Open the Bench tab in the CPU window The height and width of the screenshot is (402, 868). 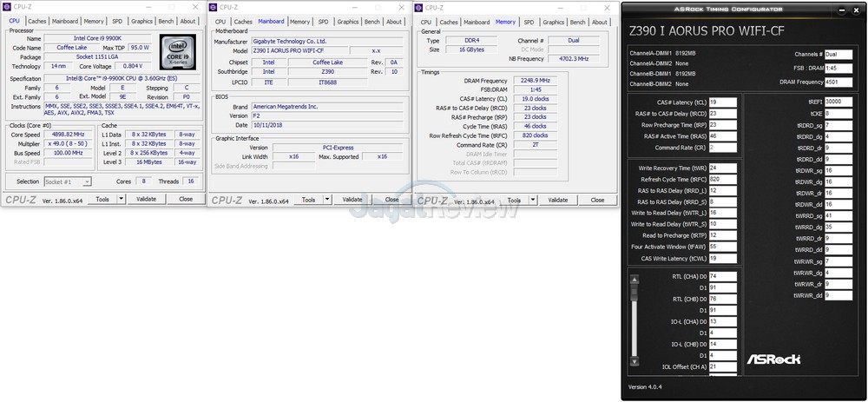[166, 21]
